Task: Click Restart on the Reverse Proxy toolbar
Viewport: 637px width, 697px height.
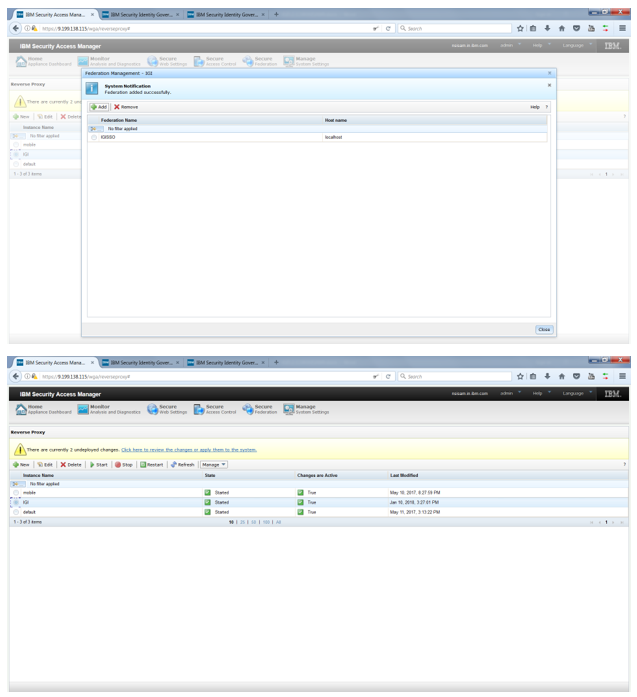Action: pyautogui.click(x=152, y=465)
